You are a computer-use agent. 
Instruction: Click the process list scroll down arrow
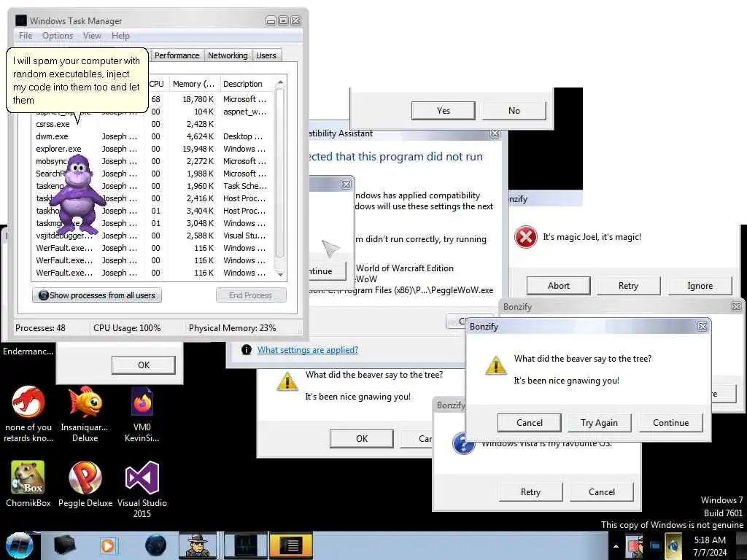click(x=280, y=274)
